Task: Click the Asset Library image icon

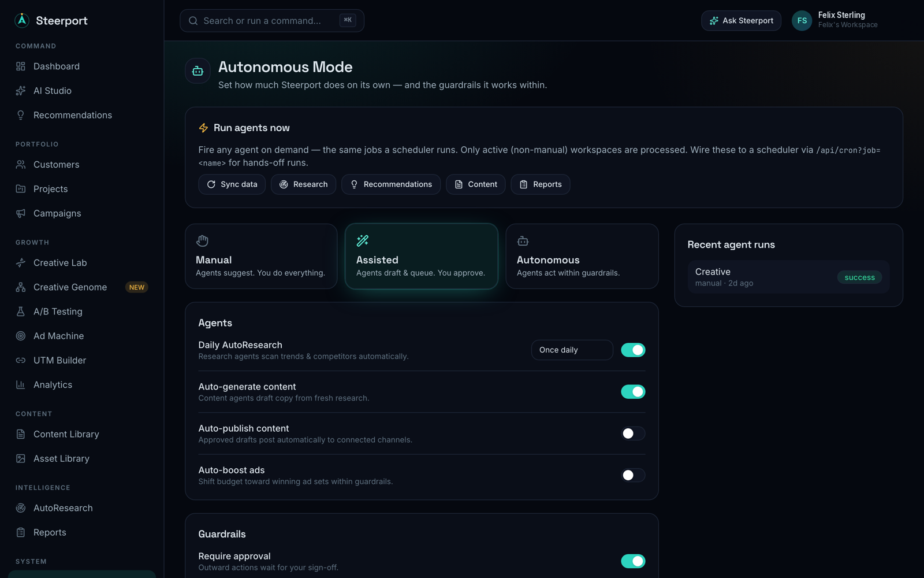Action: (21, 458)
